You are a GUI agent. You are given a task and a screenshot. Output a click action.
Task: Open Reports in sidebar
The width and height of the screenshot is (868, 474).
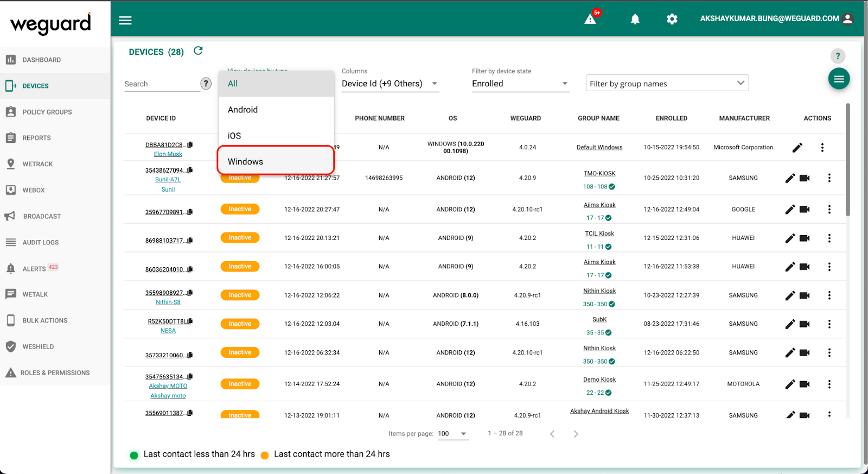click(x=55, y=138)
